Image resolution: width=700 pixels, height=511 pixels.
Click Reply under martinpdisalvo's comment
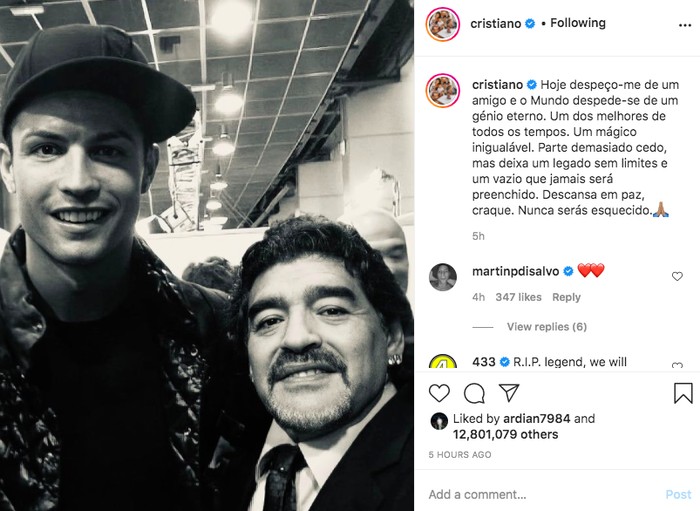coord(566,297)
